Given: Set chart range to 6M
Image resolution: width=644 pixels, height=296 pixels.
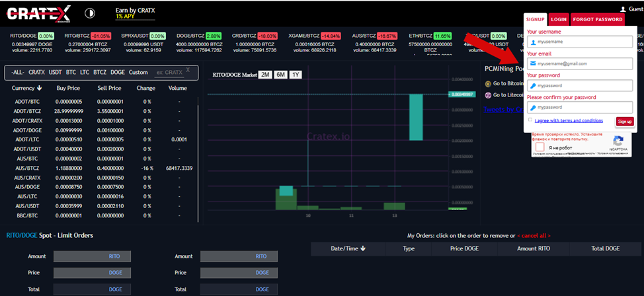Looking at the screenshot, I should coord(280,75).
